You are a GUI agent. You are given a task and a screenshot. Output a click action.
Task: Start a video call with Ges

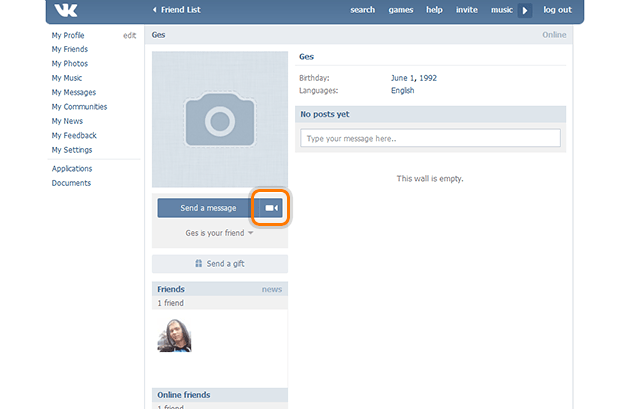click(271, 208)
